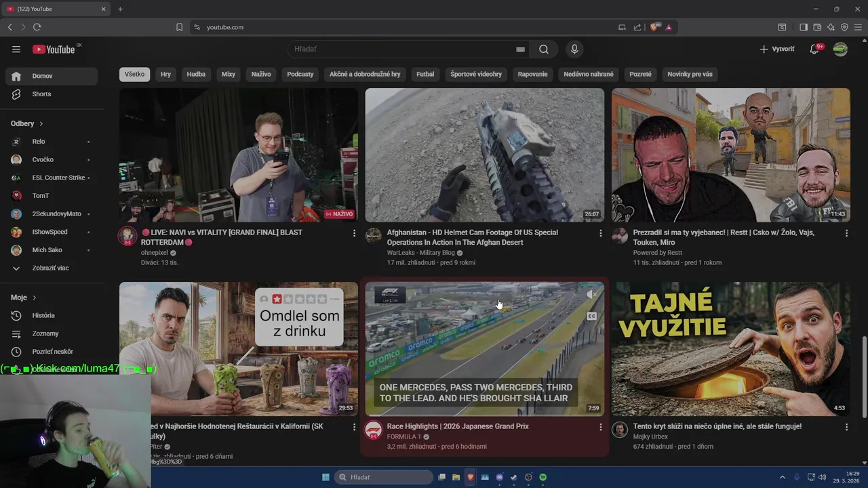The width and height of the screenshot is (868, 488).
Task: Start voice search with the microphone
Action: pos(574,49)
